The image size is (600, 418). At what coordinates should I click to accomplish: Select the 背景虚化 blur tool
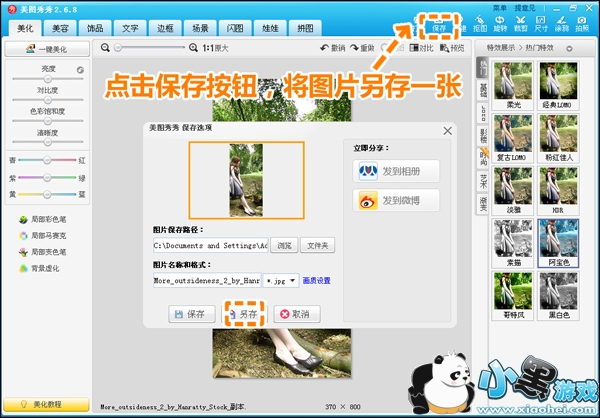pos(39,268)
